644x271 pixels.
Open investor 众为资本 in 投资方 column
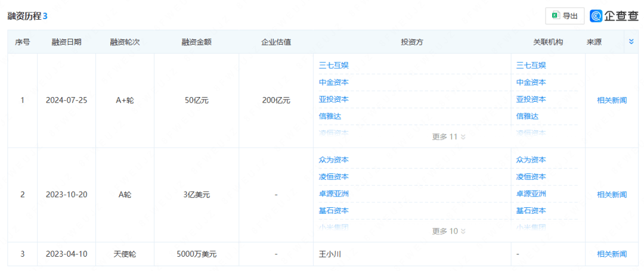(x=334, y=160)
